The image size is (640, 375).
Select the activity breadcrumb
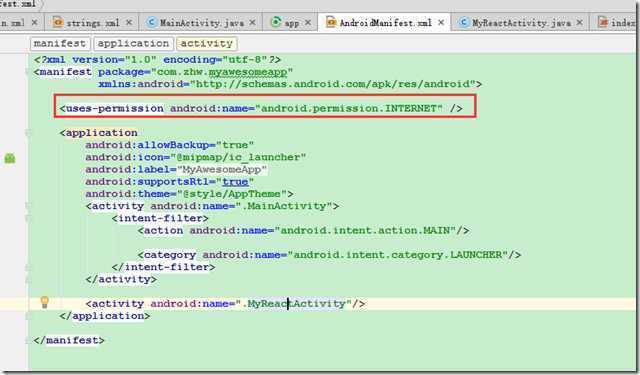coord(207,43)
